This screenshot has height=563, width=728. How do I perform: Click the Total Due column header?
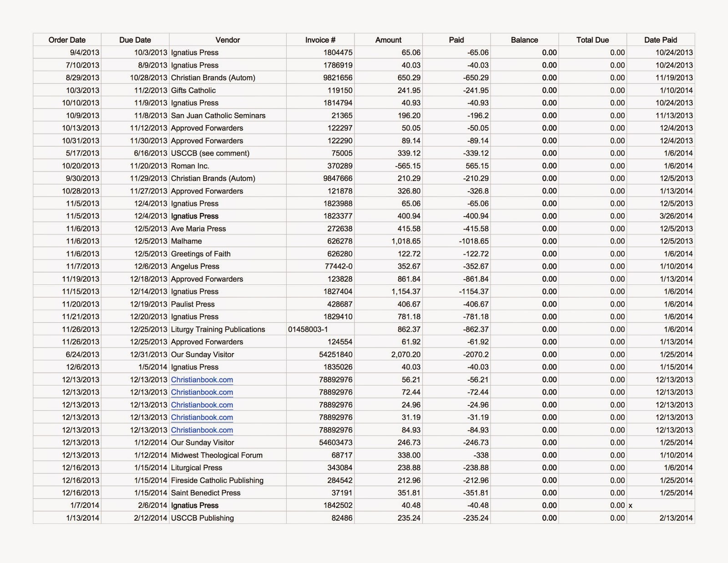(592, 40)
